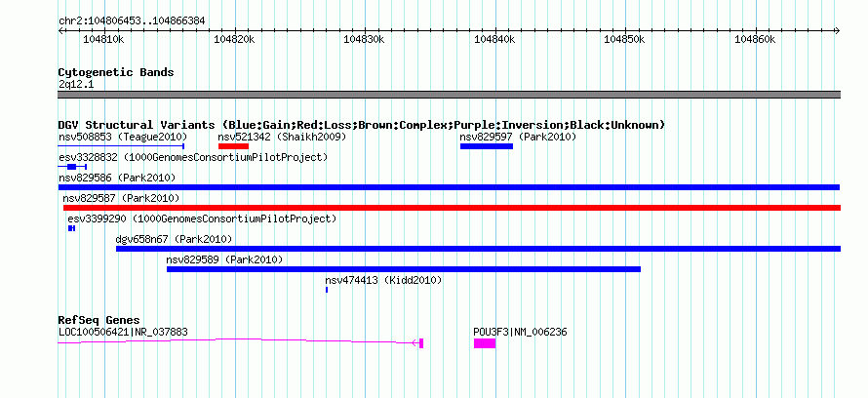Select the magenta LOC100506421 intron line
The width and height of the screenshot is (868, 398).
click(x=235, y=341)
